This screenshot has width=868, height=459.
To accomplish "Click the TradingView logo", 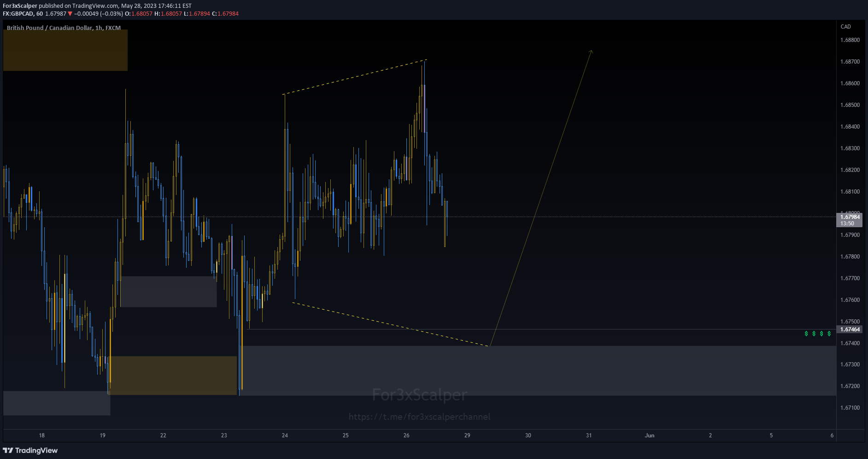I will [31, 450].
